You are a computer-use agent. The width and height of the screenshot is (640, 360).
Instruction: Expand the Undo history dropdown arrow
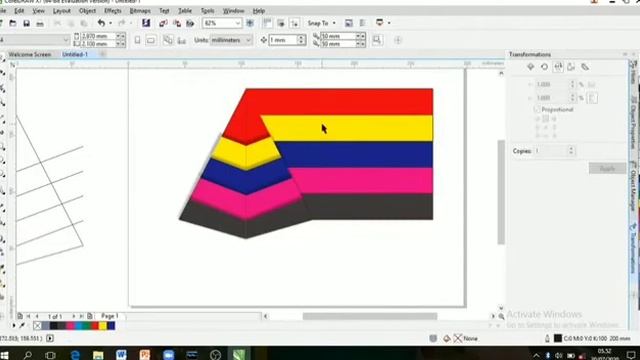[110, 23]
